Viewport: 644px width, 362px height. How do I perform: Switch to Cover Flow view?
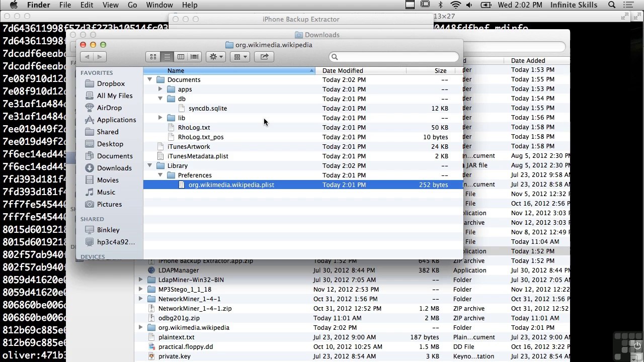coord(194,57)
